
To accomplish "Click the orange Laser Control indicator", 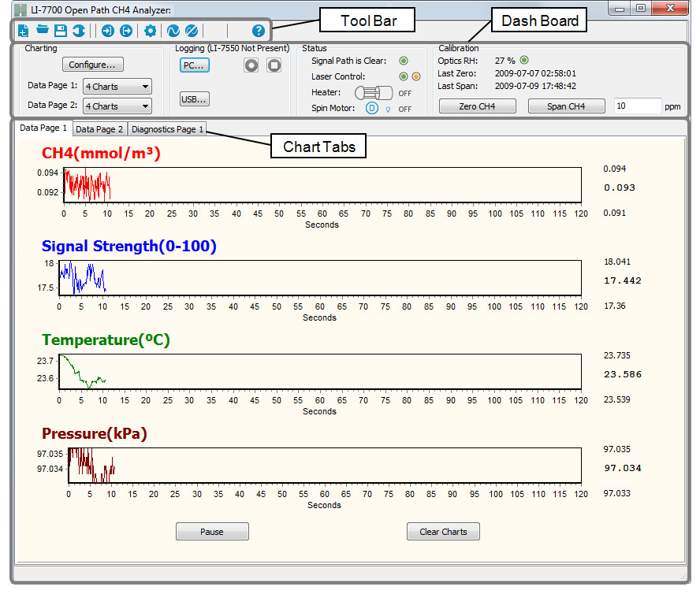I will point(415,76).
